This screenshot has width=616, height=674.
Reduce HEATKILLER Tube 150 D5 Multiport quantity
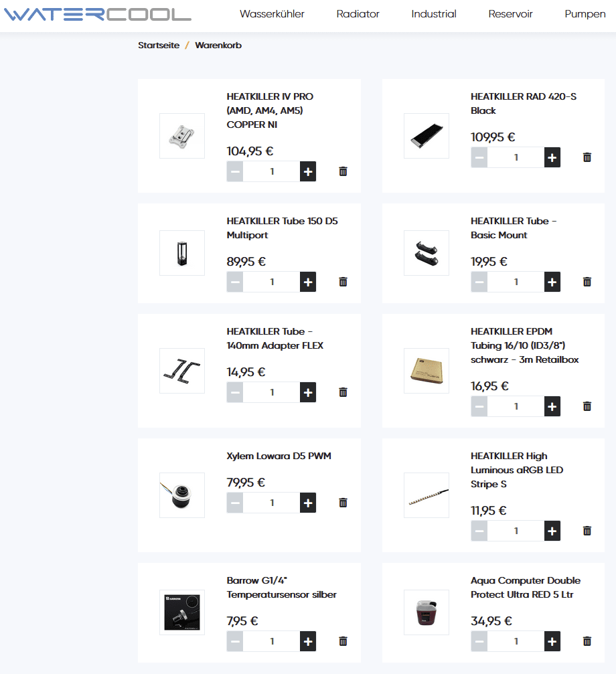coord(235,282)
